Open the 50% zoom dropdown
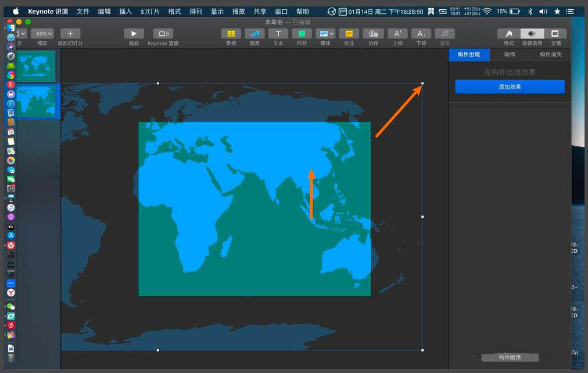588x373 pixels. 42,34
